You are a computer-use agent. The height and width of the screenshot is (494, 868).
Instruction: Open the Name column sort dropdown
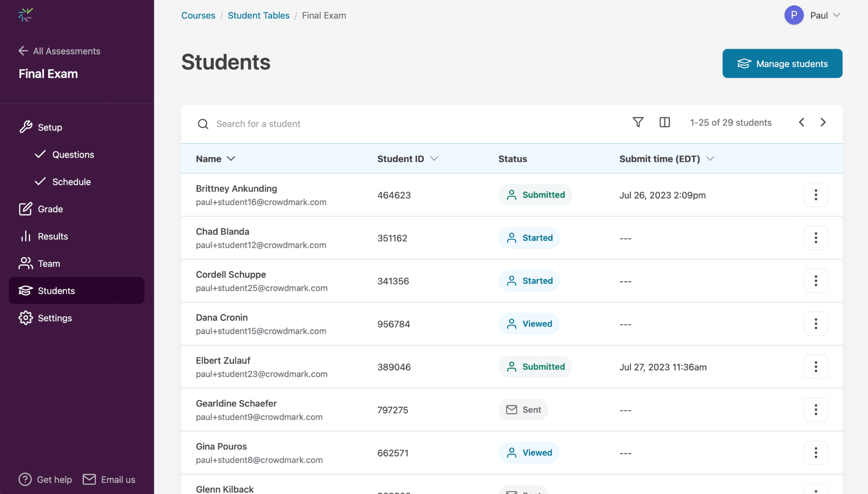point(231,159)
